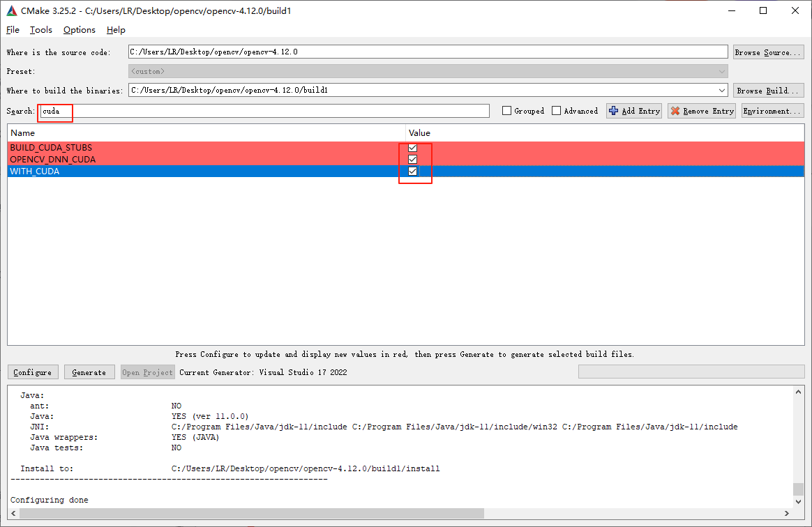Open the Help menu
Image resolution: width=812 pixels, height=527 pixels.
(x=116, y=30)
